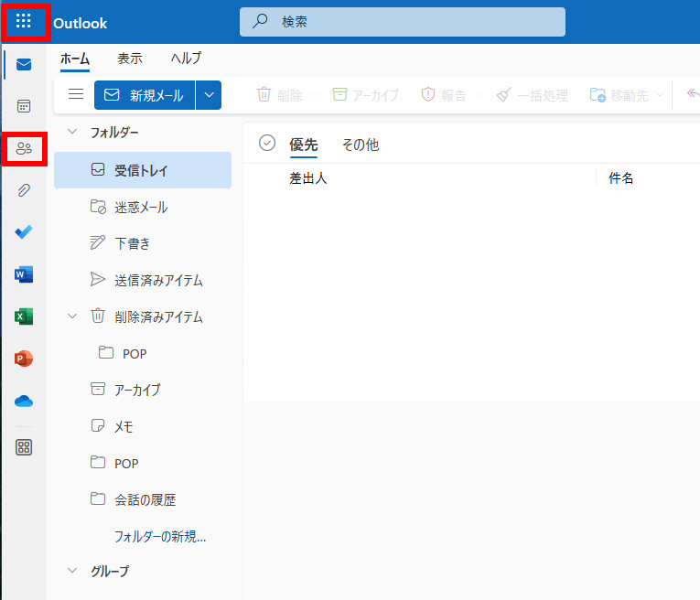Click the 新規メール button

[x=145, y=95]
